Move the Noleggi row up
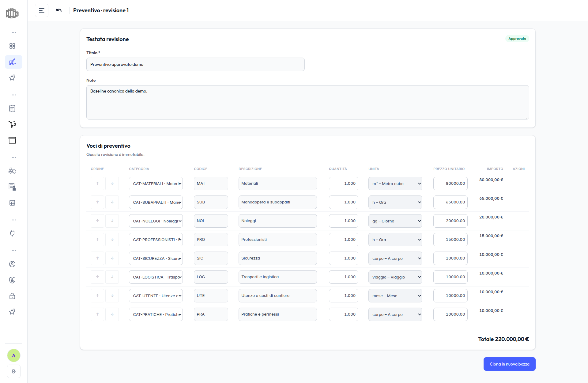Image resolution: width=588 pixels, height=383 pixels. (97, 221)
